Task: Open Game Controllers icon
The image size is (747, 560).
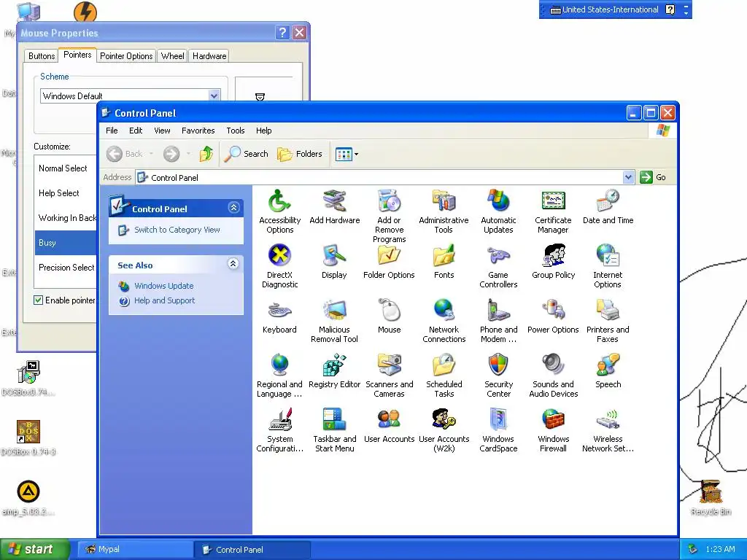Action: tap(498, 266)
